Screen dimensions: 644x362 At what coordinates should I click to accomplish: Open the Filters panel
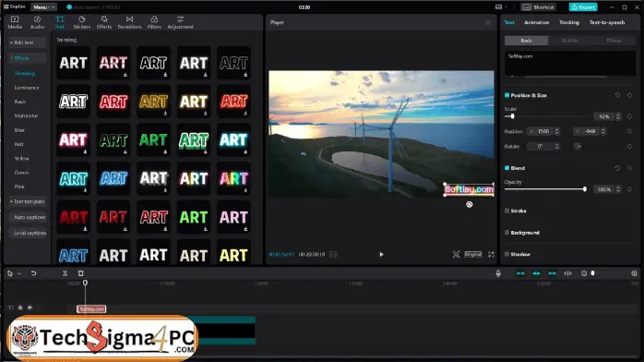tap(154, 22)
